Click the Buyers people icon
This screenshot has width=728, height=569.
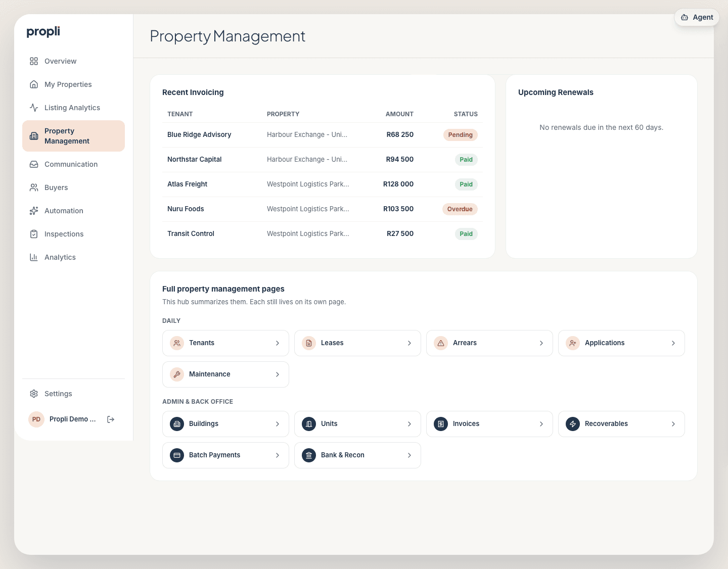[x=34, y=187]
